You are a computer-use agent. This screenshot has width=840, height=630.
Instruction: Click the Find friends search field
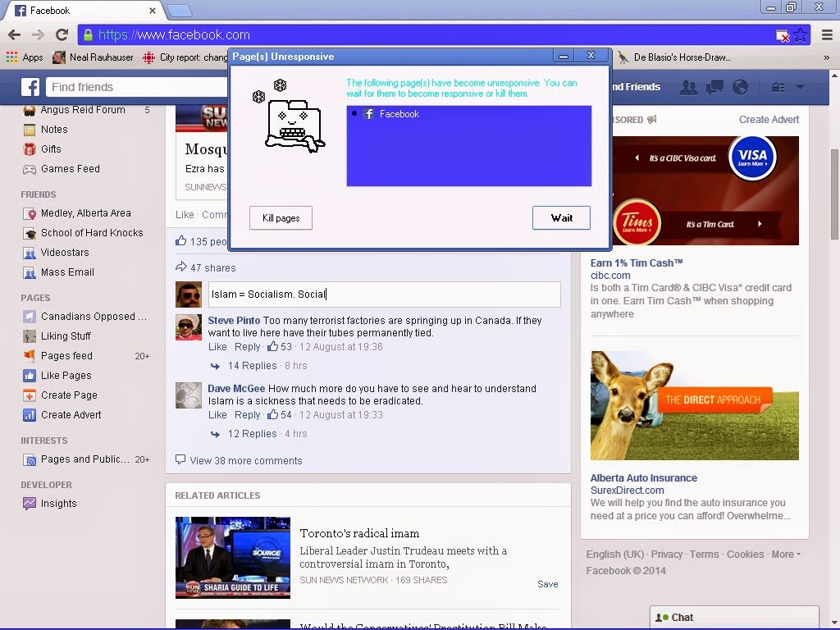click(x=137, y=87)
